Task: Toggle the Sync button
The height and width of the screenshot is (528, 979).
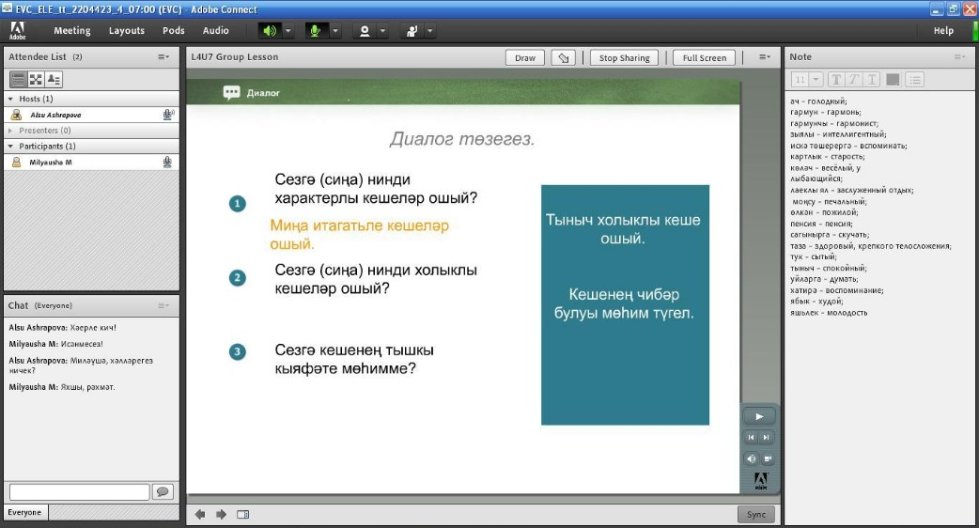Action: coord(755,514)
